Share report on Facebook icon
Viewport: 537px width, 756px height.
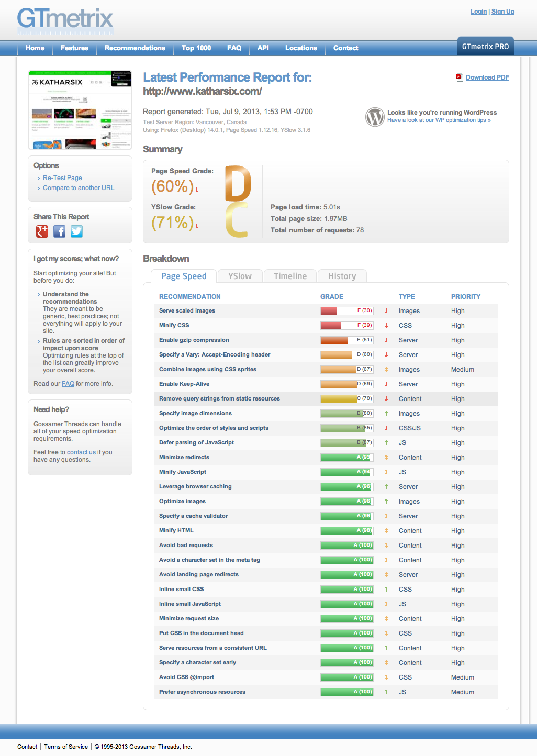coord(60,231)
